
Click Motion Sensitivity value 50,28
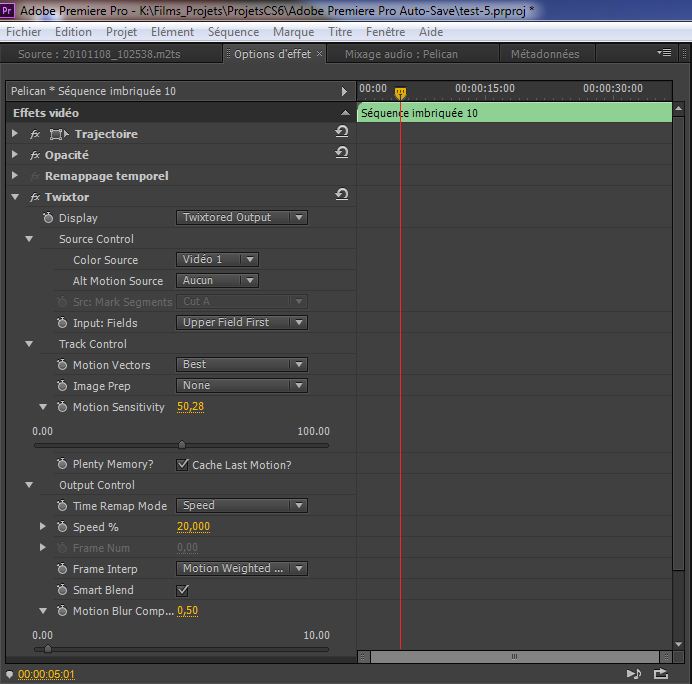click(x=191, y=406)
